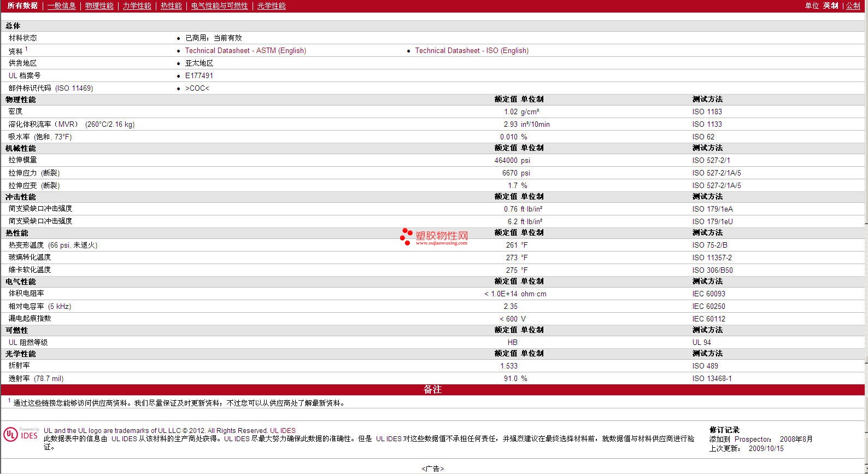The height and width of the screenshot is (474, 868).
Task: Select Vicat softening value 275
Action: tap(512, 270)
